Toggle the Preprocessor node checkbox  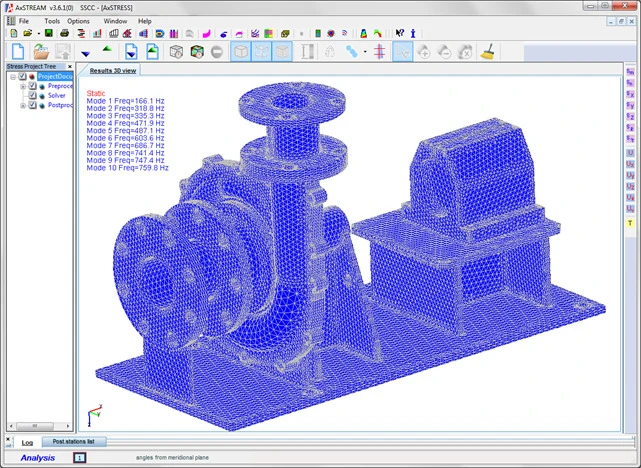tap(33, 87)
